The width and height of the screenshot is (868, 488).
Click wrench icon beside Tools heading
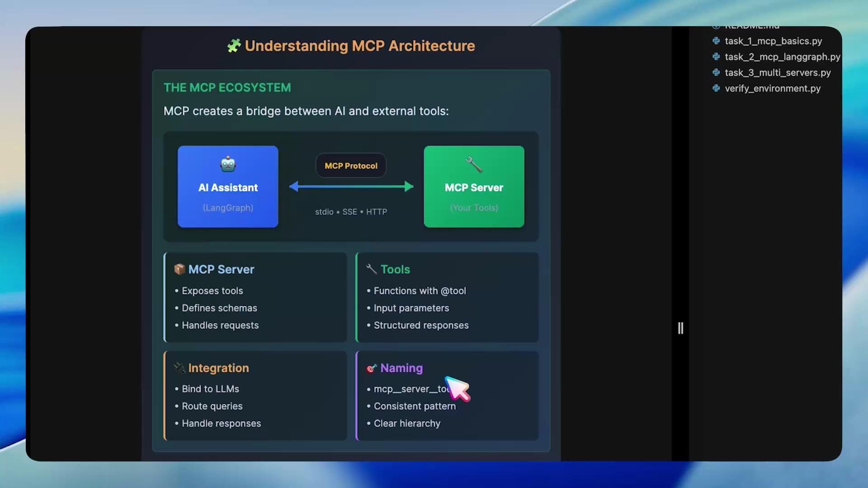pyautogui.click(x=371, y=269)
